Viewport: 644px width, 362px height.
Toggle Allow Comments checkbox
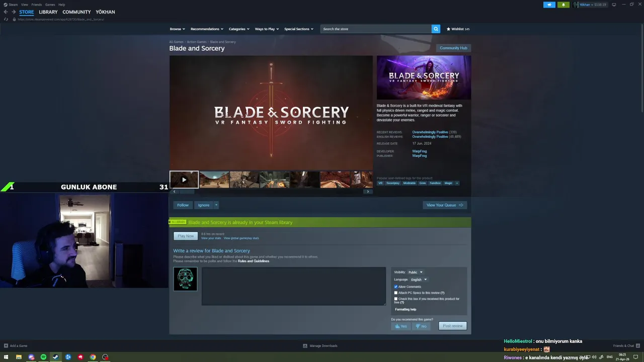396,287
